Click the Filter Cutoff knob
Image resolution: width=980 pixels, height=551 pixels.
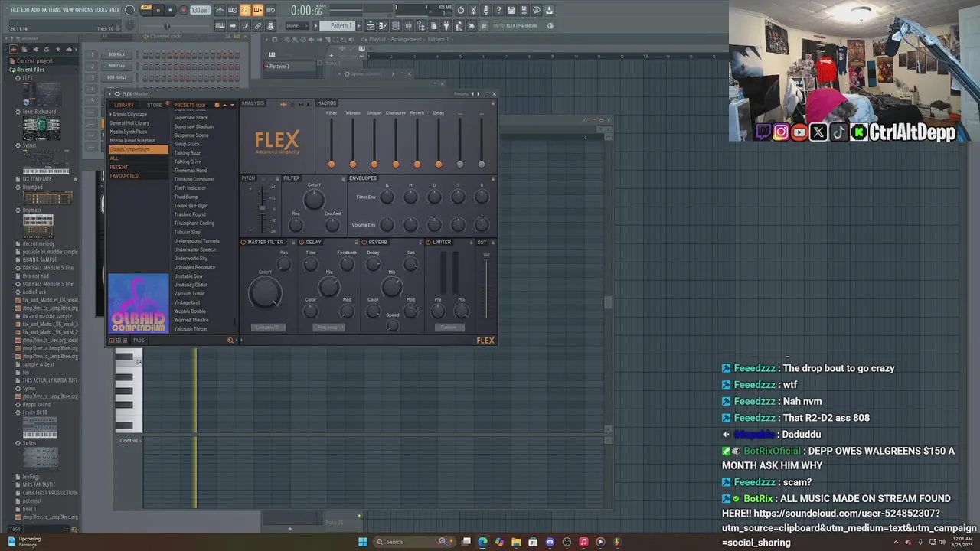click(313, 200)
